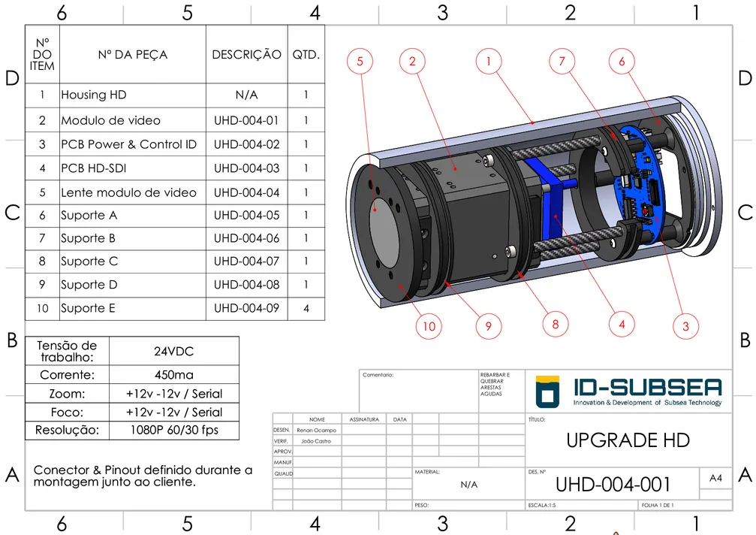Image resolution: width=756 pixels, height=535 pixels.
Task: Click the '24VDC' voltage value
Action: [x=174, y=351]
